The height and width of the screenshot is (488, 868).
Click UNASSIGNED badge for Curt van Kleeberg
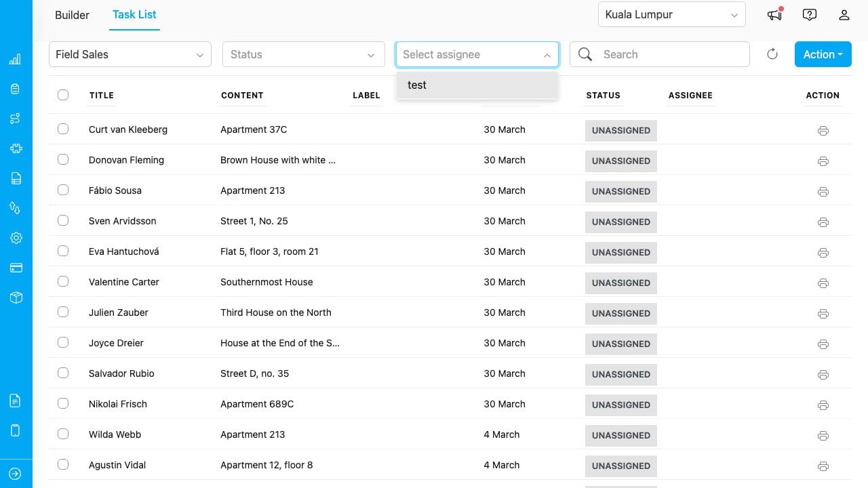pyautogui.click(x=621, y=131)
